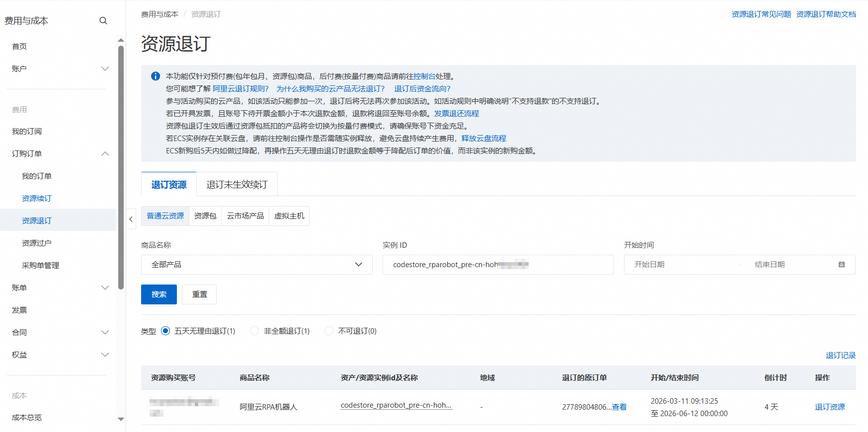
Task: Click the 重置 button
Action: [199, 294]
